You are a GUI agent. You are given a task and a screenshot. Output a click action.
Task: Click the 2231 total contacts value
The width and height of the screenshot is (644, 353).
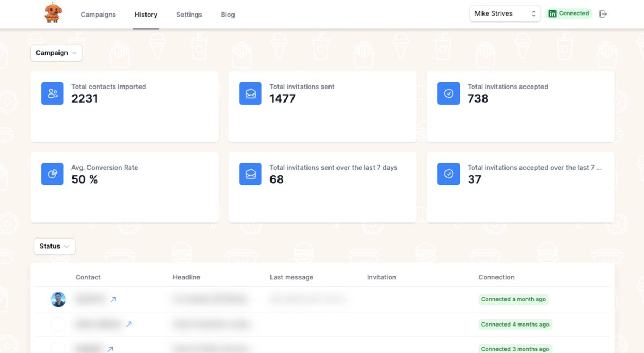pos(85,98)
